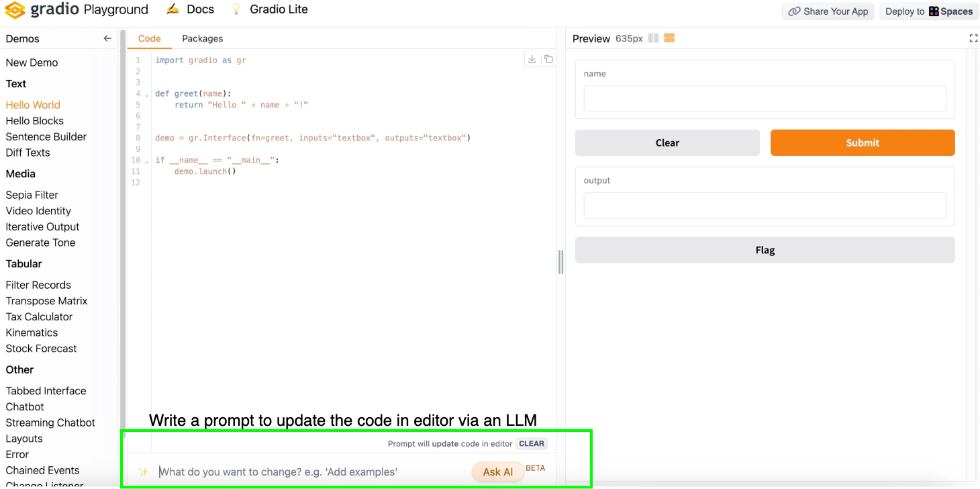Click the demo.launch() code line
Image resolution: width=980 pixels, height=489 pixels.
click(x=205, y=171)
